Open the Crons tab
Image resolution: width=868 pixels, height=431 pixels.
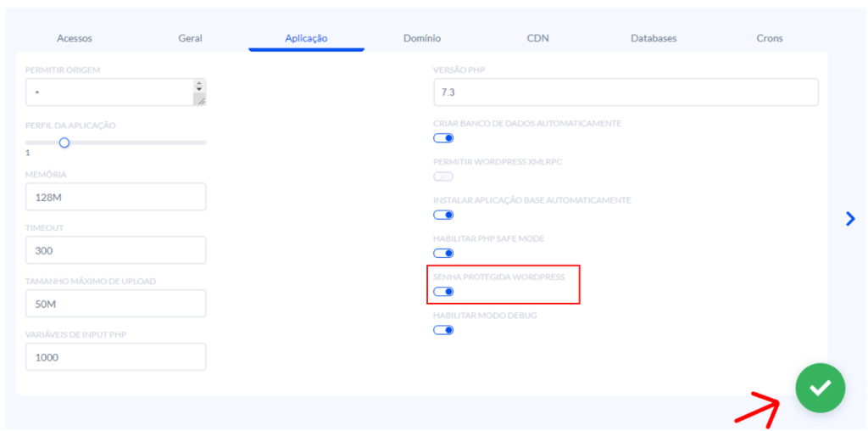pyautogui.click(x=770, y=38)
